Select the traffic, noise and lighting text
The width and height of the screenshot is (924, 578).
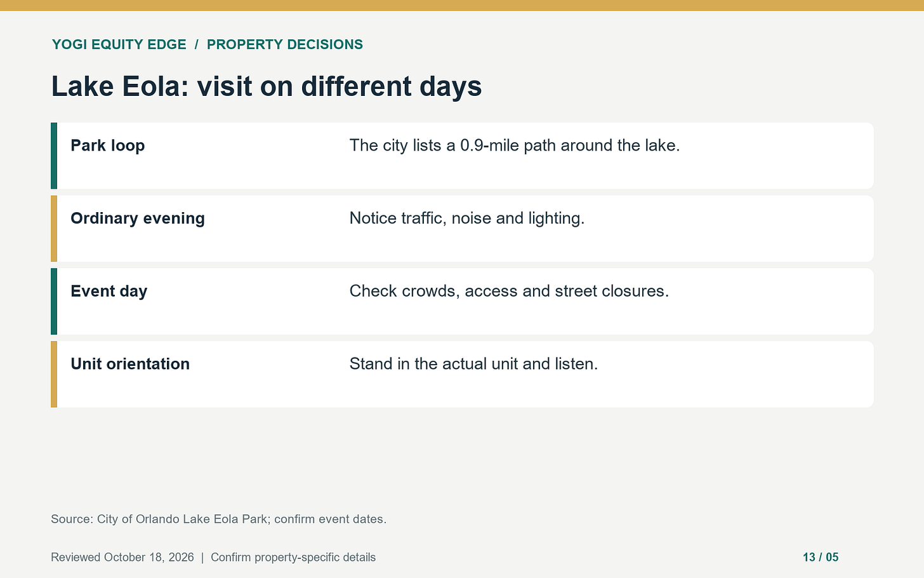467,218
